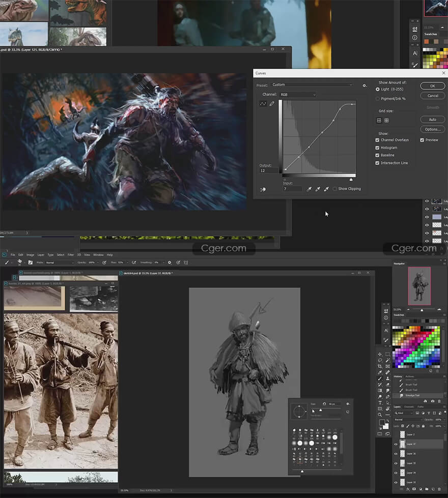Viewport: 448px width, 498px height.
Task: Select the simple grid size icon
Action: [379, 121]
